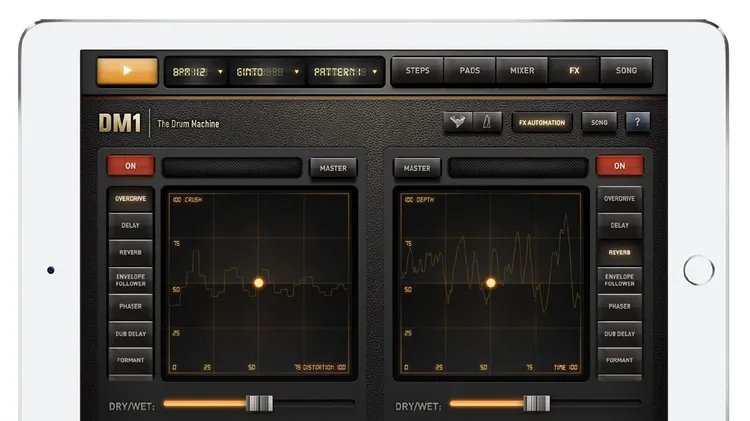Select DELAY in the left effect list

coord(131,226)
